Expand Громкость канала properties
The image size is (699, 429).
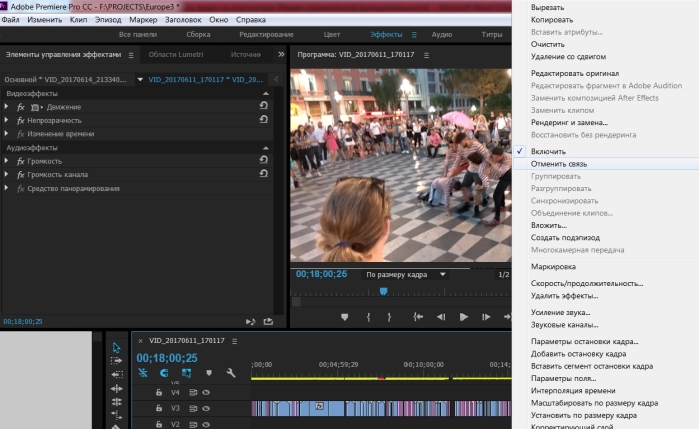pyautogui.click(x=6, y=174)
